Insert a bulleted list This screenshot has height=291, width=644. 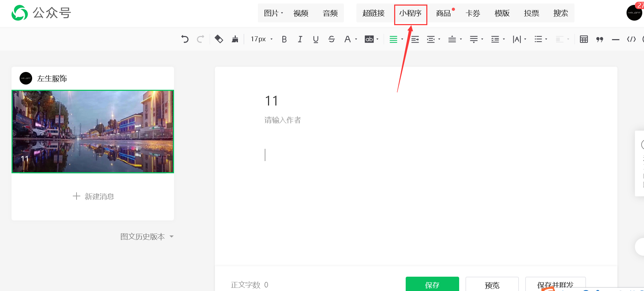tap(538, 39)
